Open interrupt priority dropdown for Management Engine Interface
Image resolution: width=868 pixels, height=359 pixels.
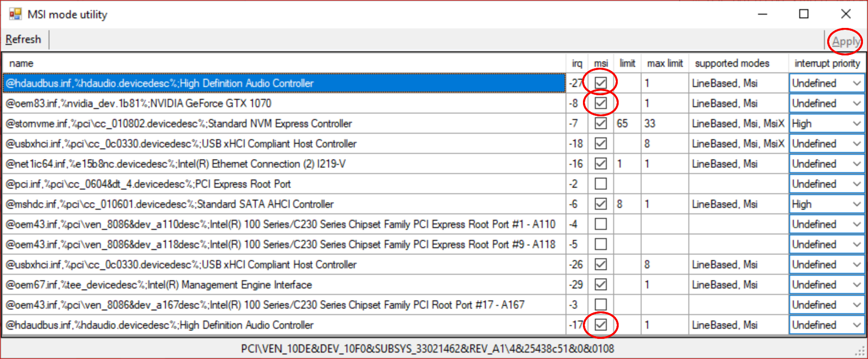pos(827,285)
